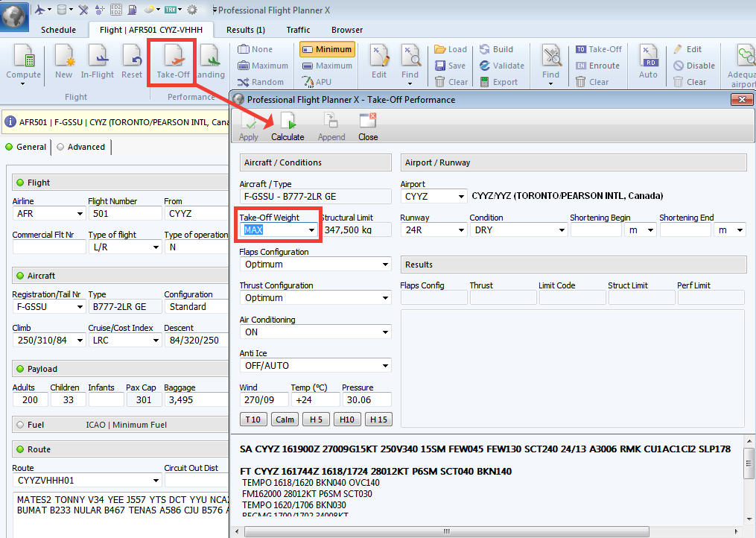
Task: Switch to the Schedule tab
Action: pos(58,30)
